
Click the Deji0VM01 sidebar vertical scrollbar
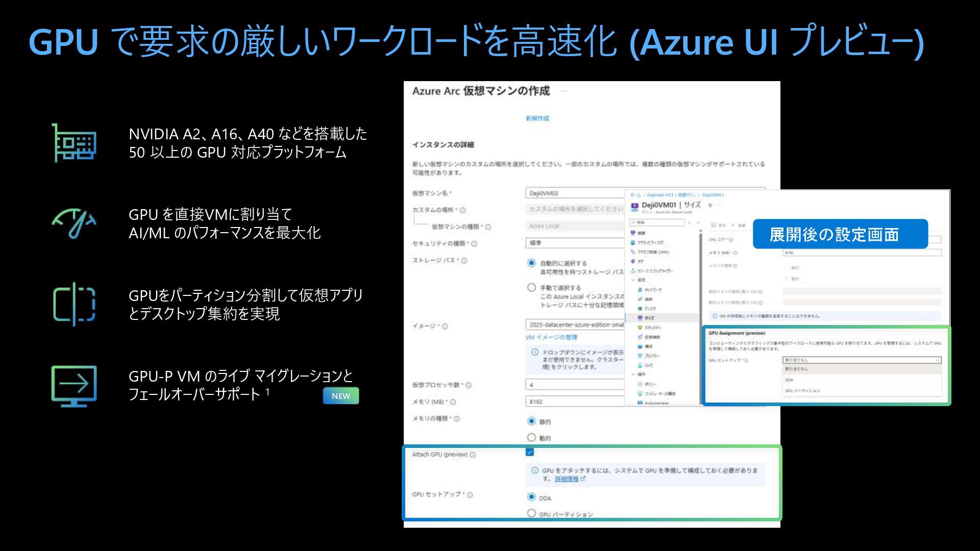(x=700, y=316)
